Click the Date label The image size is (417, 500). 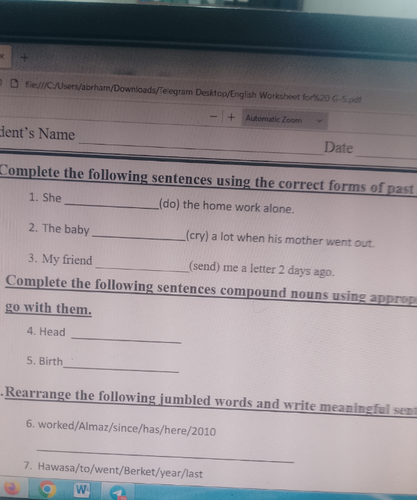pyautogui.click(x=338, y=147)
